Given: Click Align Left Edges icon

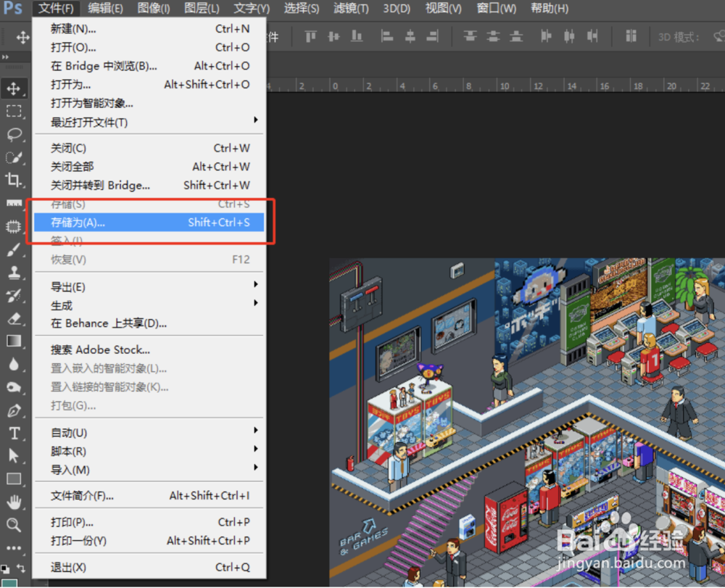Looking at the screenshot, I should point(386,36).
